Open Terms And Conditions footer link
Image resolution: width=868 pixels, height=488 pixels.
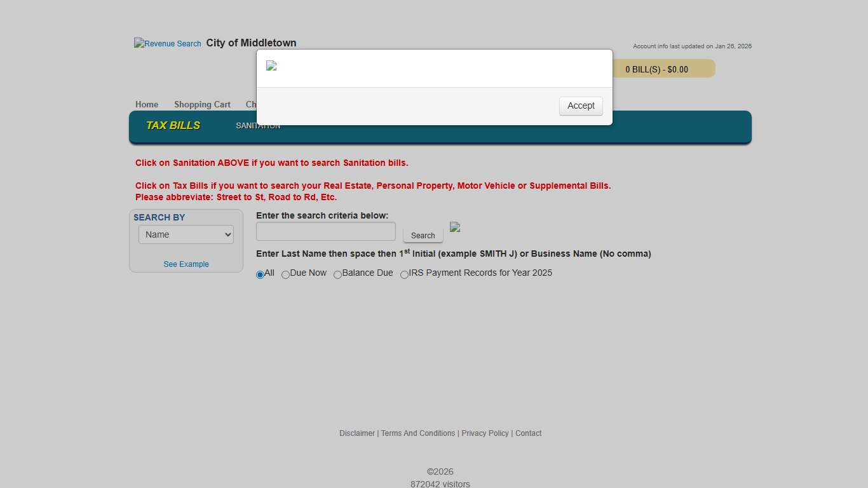(418, 433)
